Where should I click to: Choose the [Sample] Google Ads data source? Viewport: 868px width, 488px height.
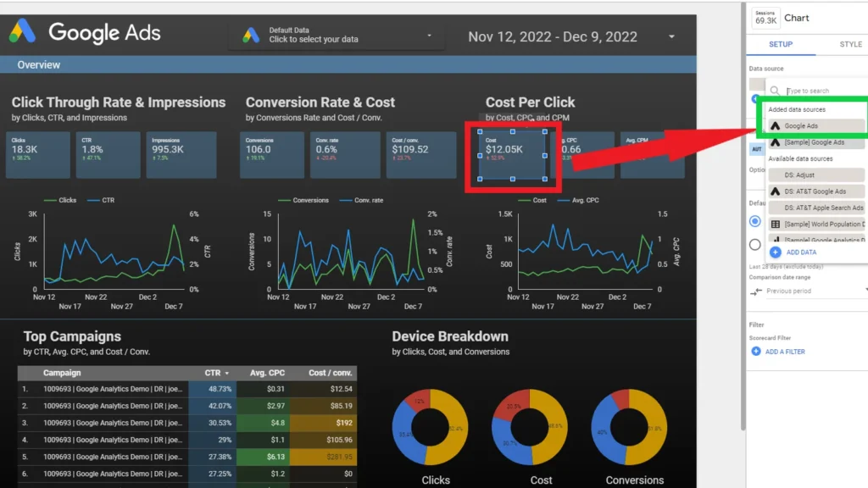coord(816,142)
